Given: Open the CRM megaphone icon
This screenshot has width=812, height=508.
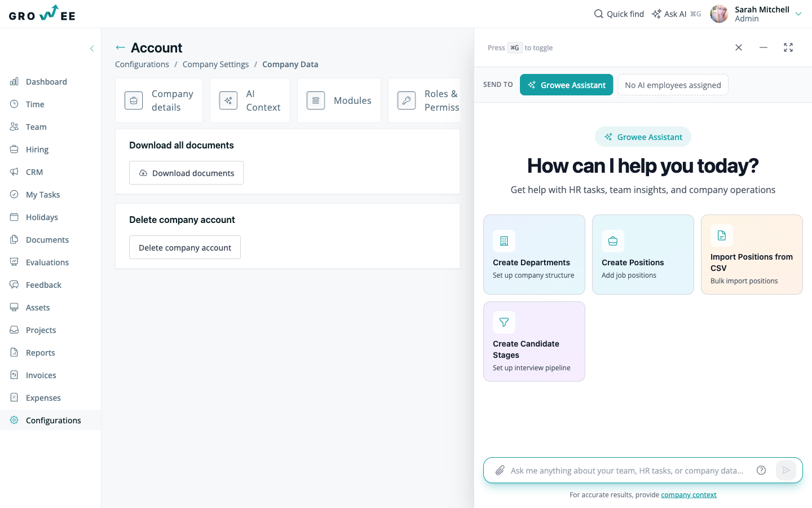Looking at the screenshot, I should pos(14,172).
